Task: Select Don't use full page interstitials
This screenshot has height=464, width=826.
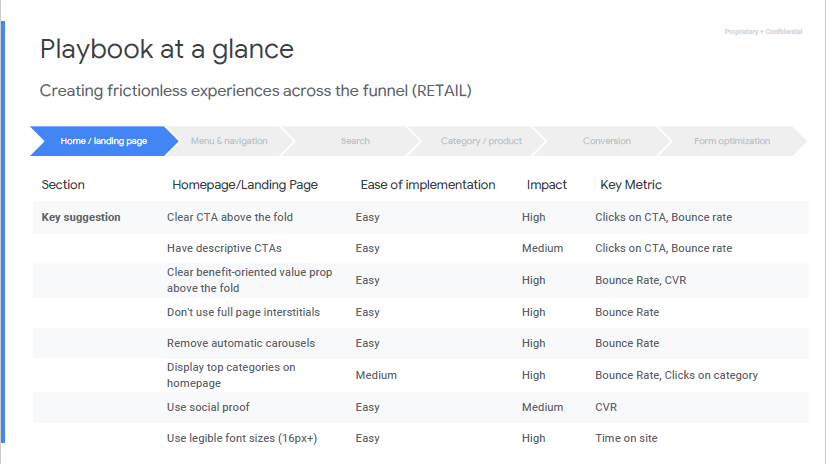Action: point(243,312)
